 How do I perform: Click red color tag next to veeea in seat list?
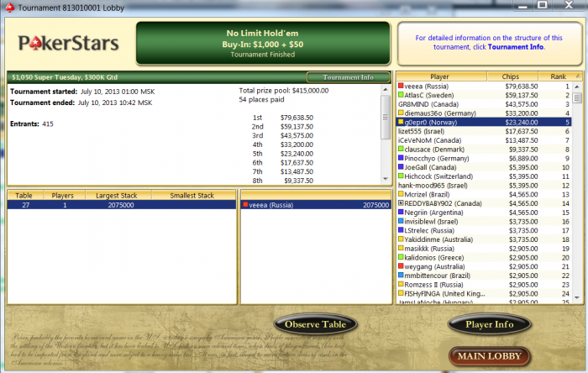coord(245,204)
